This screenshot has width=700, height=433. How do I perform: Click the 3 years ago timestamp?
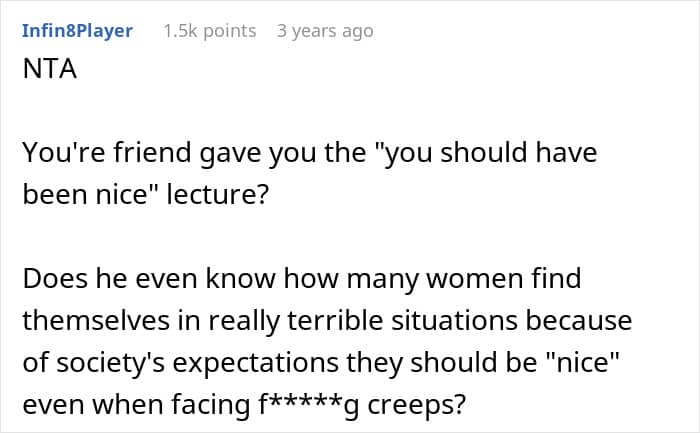[x=325, y=31]
